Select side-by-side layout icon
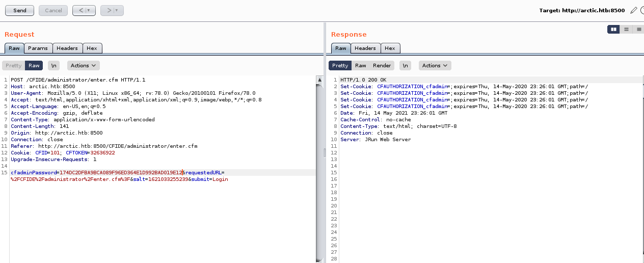 pyautogui.click(x=613, y=29)
